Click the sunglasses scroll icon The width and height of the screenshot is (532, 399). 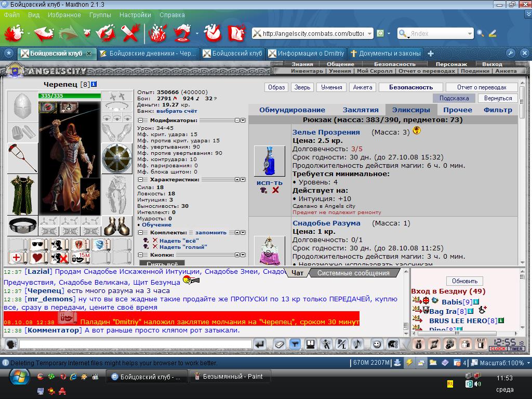(x=37, y=245)
